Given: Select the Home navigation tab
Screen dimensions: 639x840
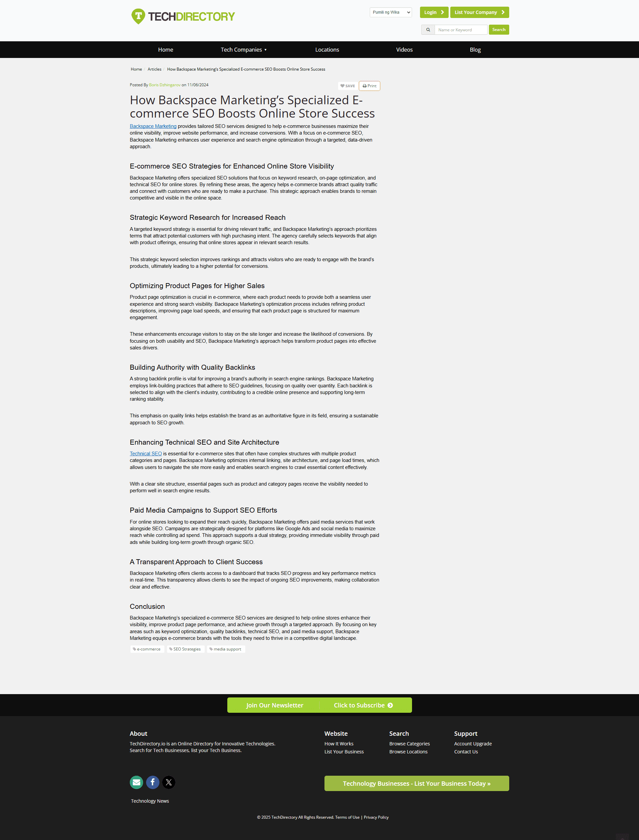Looking at the screenshot, I should (x=165, y=49).
